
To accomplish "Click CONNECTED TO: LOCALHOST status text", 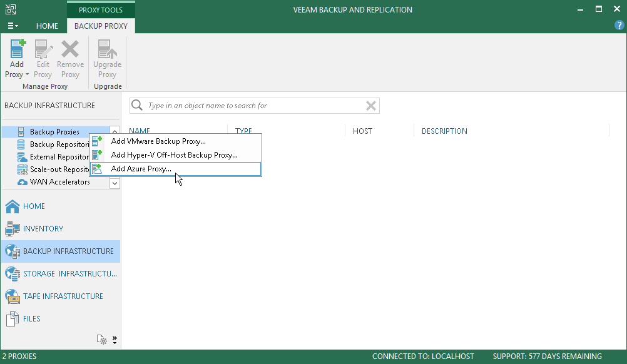I will [x=423, y=356].
